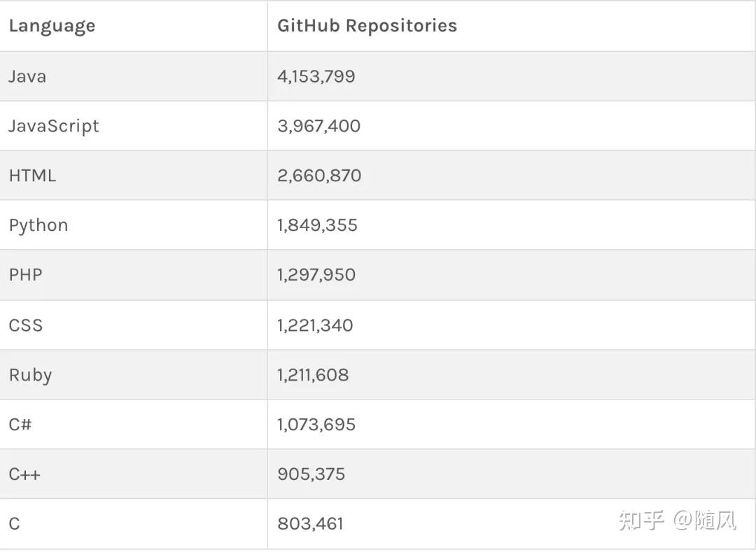Viewport: 756px width, 552px height.
Task: Click the 4,153,799 repositories value
Action: click(x=316, y=76)
